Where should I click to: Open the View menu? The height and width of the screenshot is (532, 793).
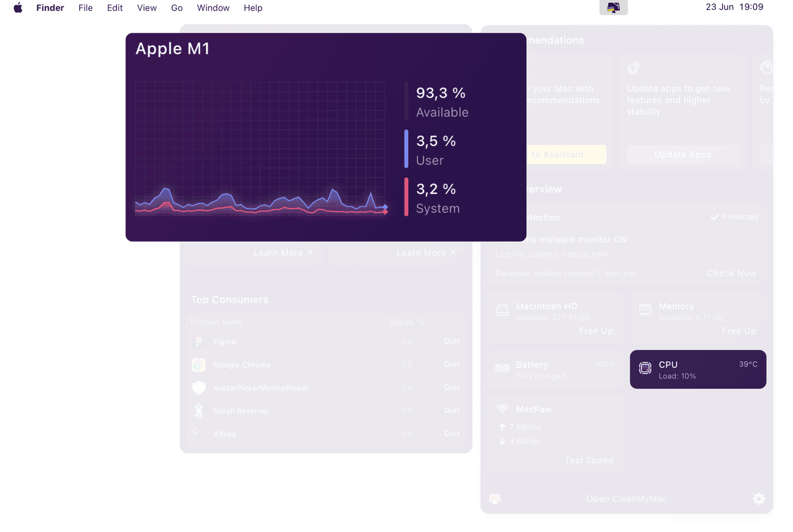click(147, 8)
